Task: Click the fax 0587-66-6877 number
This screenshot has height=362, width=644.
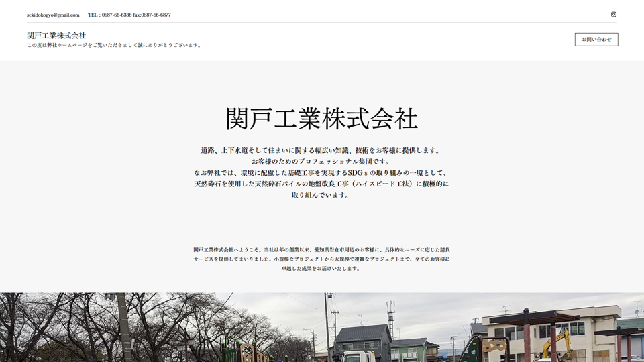Action: (x=152, y=15)
